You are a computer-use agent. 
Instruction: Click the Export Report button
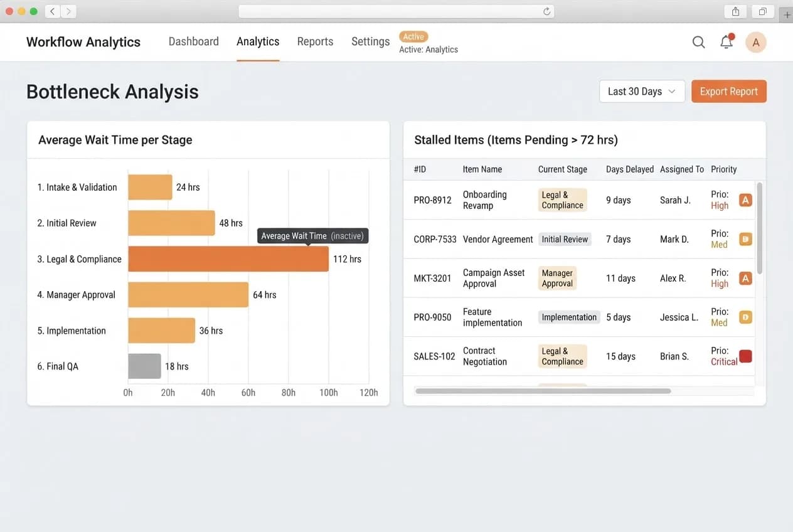(729, 92)
